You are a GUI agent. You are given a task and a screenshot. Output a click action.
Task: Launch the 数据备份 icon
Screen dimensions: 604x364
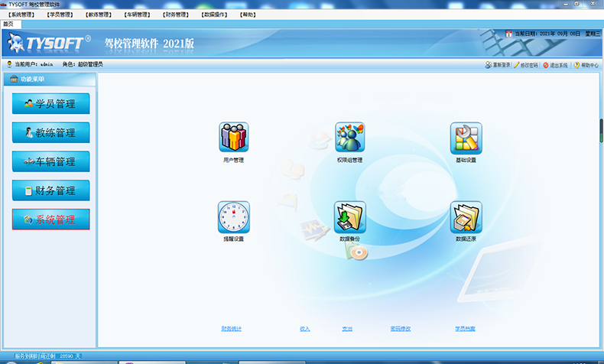point(349,216)
